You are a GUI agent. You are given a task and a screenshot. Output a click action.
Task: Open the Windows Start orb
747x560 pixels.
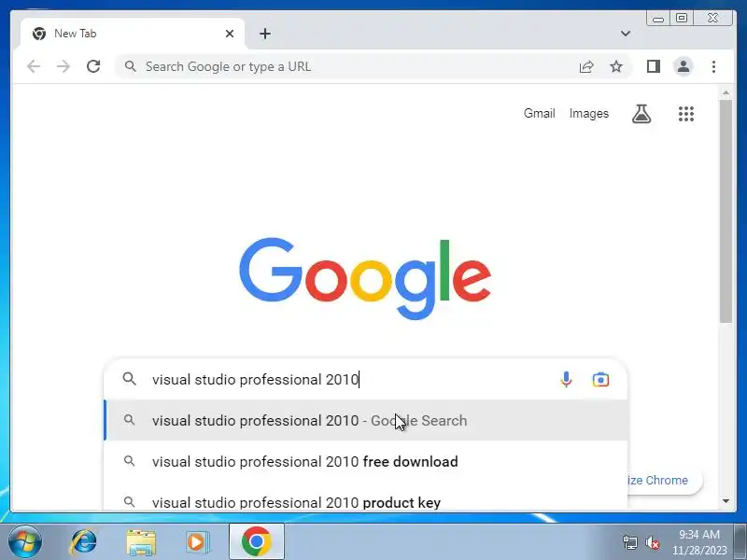(x=25, y=542)
